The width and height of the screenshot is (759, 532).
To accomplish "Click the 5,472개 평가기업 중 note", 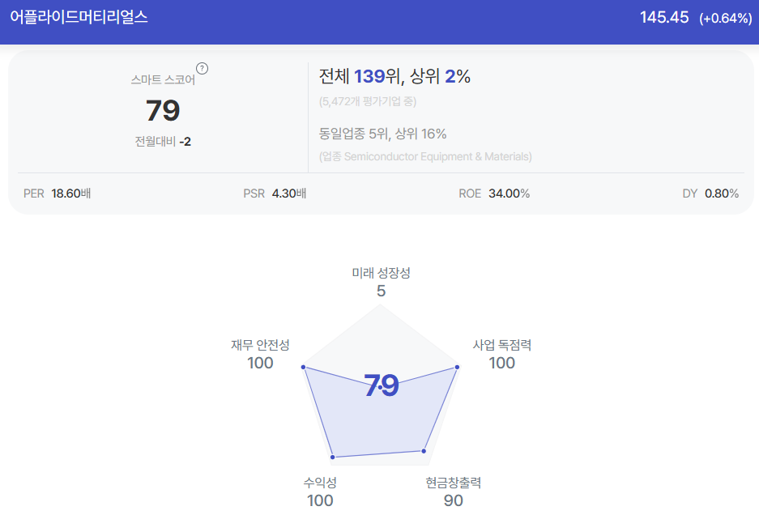I will coord(368,102).
